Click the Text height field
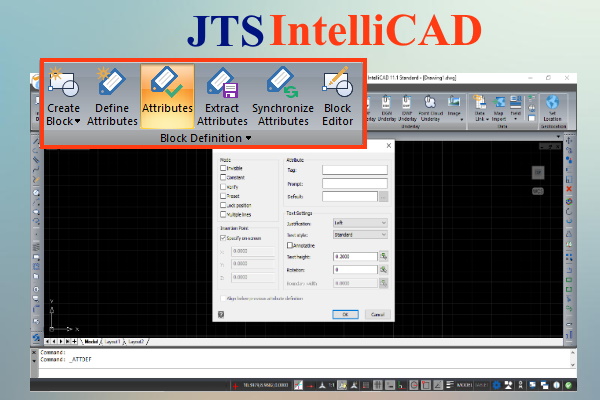The width and height of the screenshot is (600, 400). click(x=355, y=256)
